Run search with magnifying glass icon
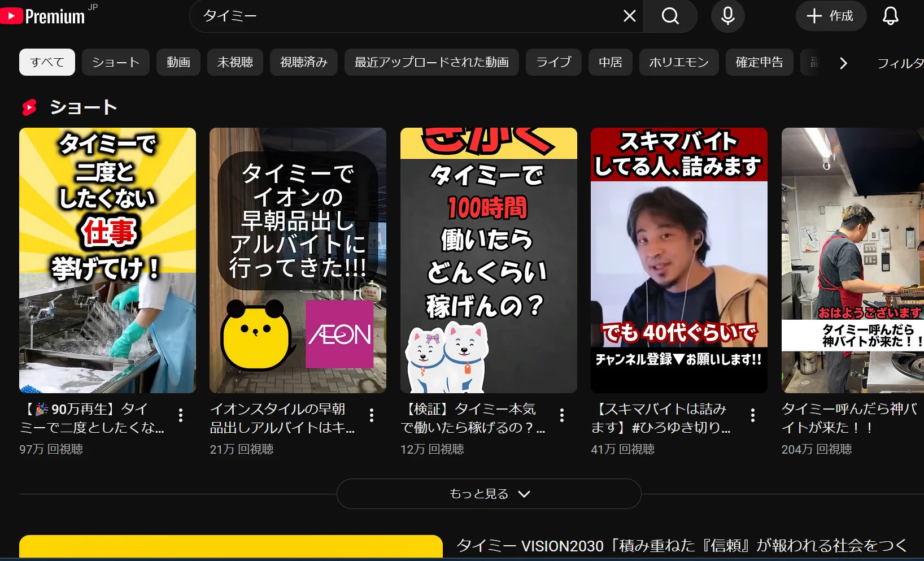924x561 pixels. click(670, 16)
